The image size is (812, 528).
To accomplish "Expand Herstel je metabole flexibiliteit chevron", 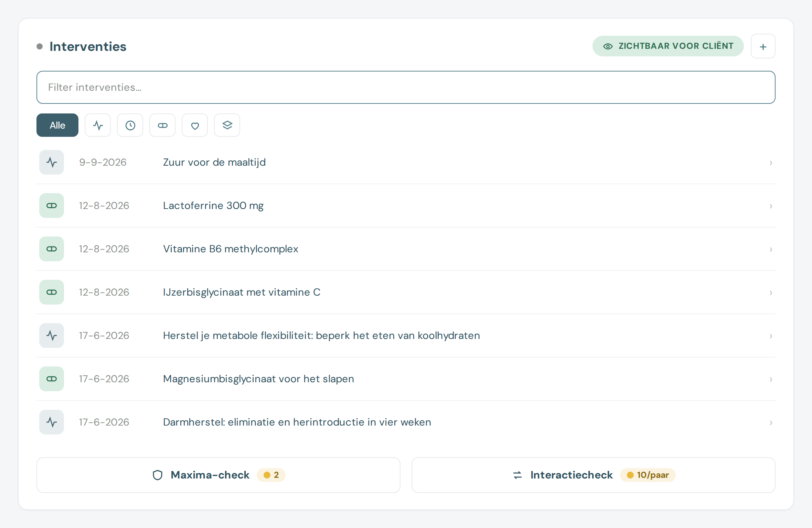I will tap(771, 336).
